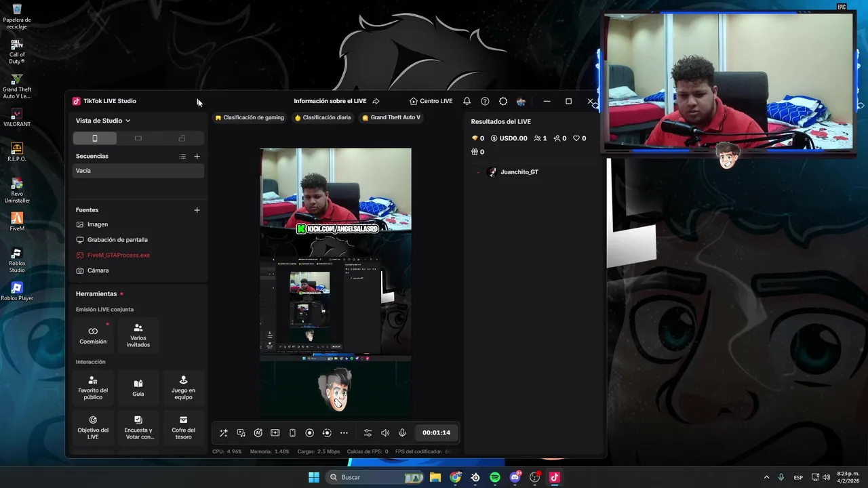The width and height of the screenshot is (868, 488).
Task: Click the stream preview canvas
Action: pos(336,283)
